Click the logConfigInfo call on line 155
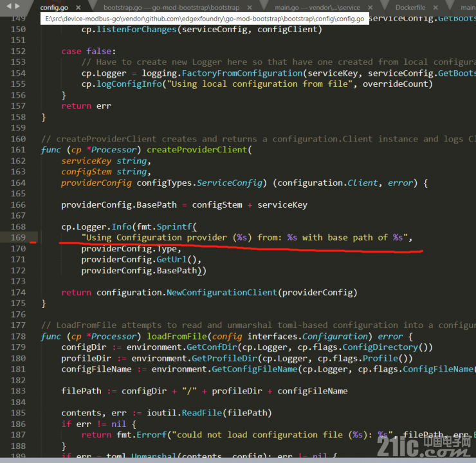This screenshot has width=476, height=463. tap(129, 84)
